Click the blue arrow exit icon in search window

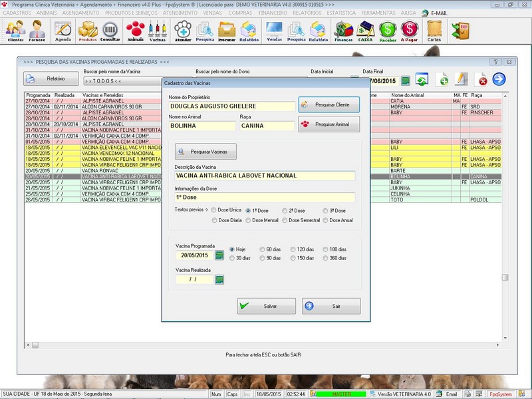pyautogui.click(x=499, y=79)
